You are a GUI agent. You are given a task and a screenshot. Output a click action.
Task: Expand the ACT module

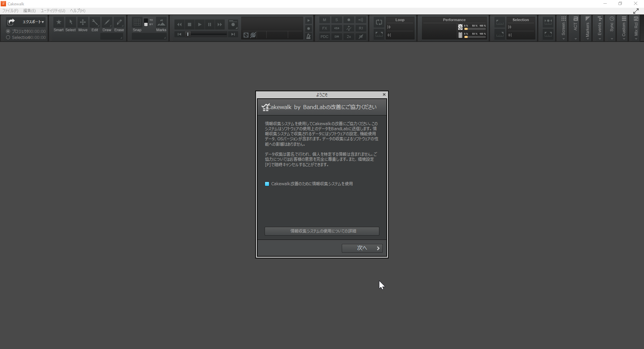pyautogui.click(x=576, y=28)
